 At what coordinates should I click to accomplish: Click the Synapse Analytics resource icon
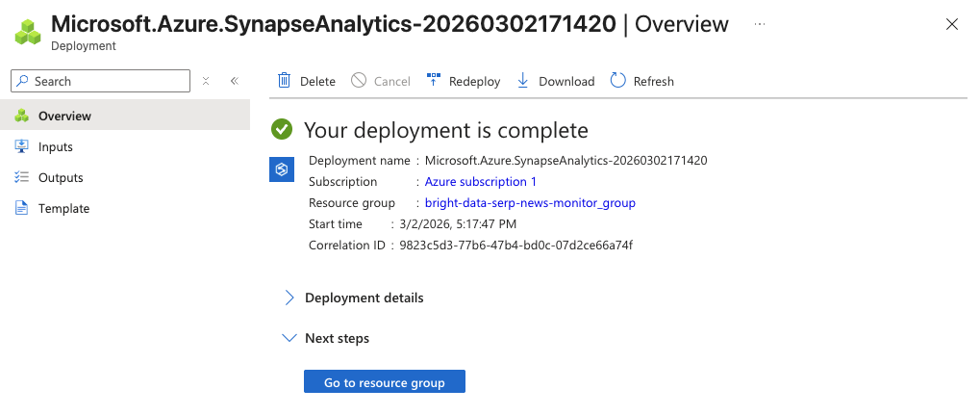282,169
